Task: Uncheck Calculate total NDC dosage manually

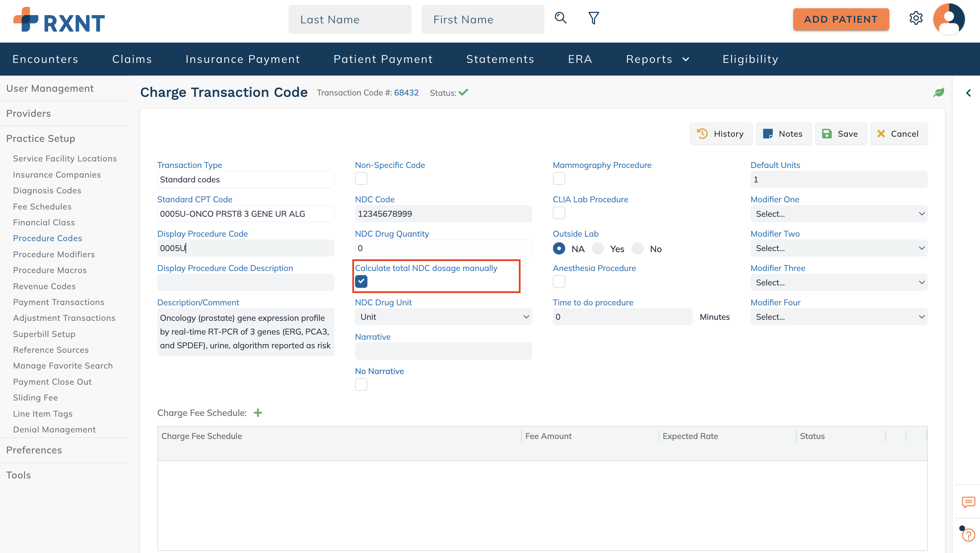Action: coord(361,281)
